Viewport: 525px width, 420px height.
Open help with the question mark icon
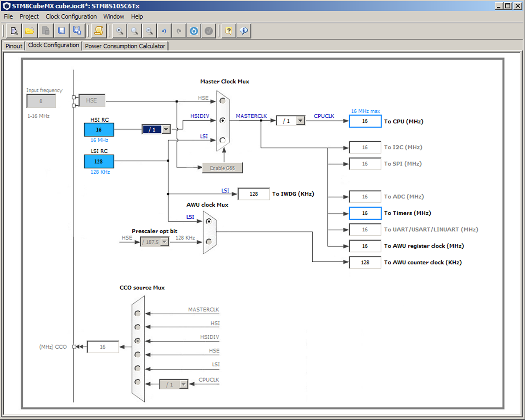click(x=229, y=31)
